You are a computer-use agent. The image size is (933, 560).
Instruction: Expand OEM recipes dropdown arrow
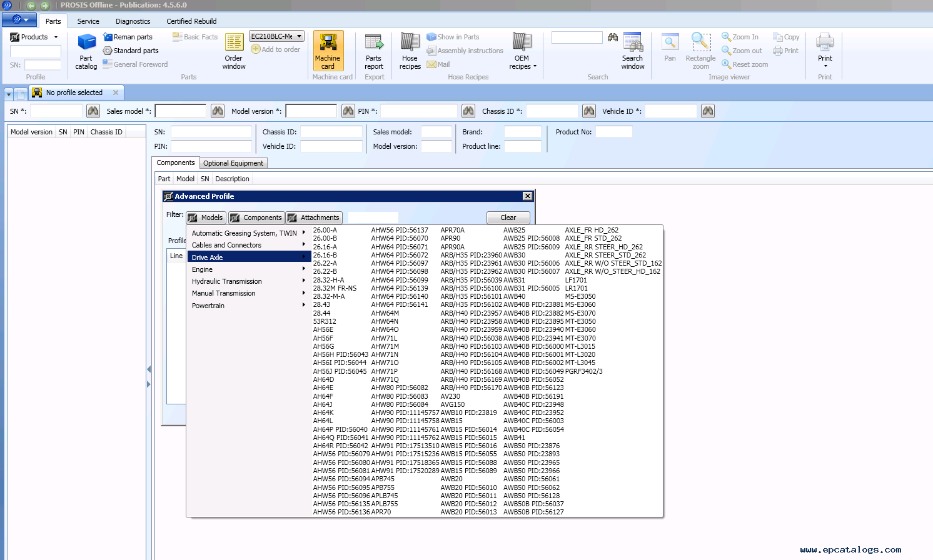click(535, 66)
